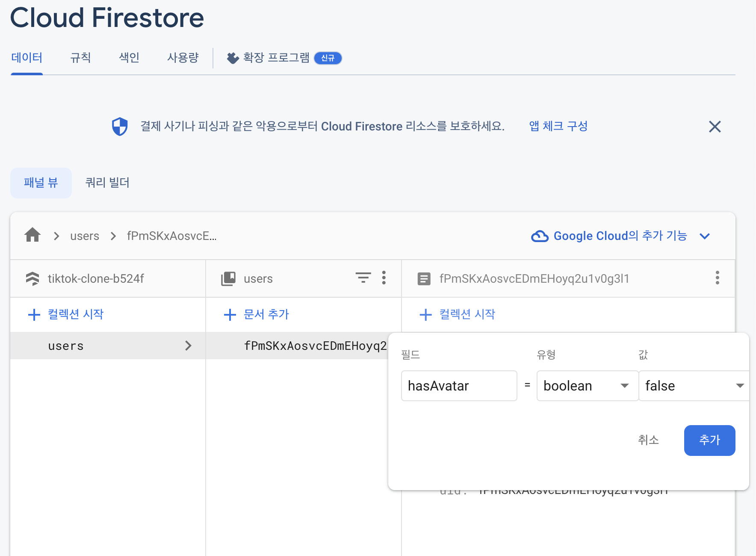Switch to the 색인 tab
The height and width of the screenshot is (556, 756).
point(129,58)
